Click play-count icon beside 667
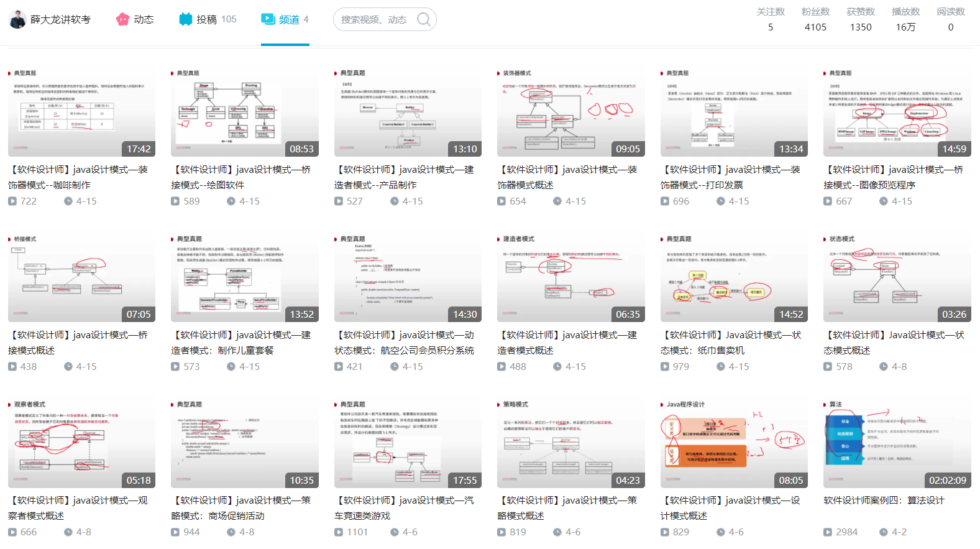This screenshot has height=549, width=980. pyautogui.click(x=828, y=201)
